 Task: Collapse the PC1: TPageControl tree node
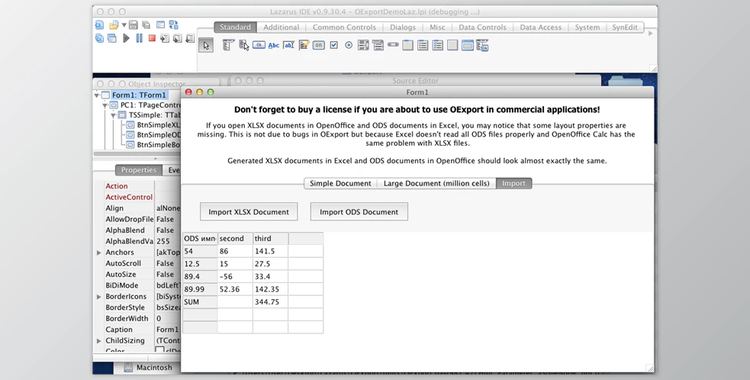(x=105, y=105)
